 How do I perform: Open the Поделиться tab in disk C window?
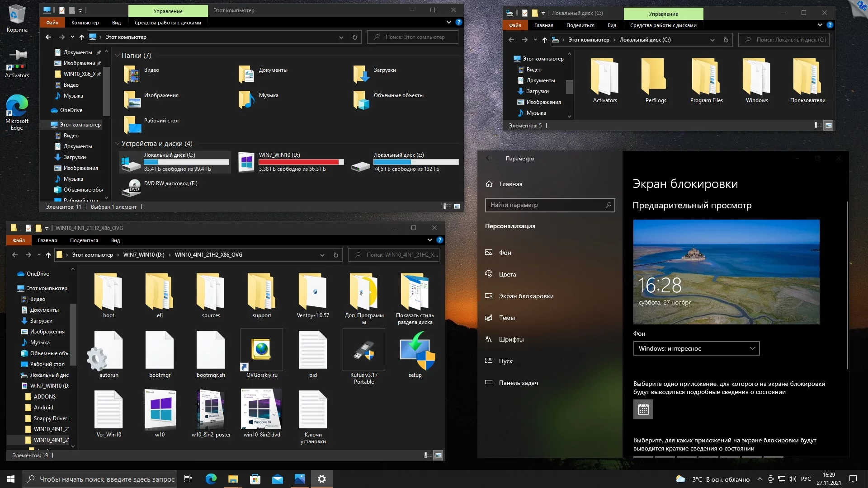pyautogui.click(x=580, y=25)
